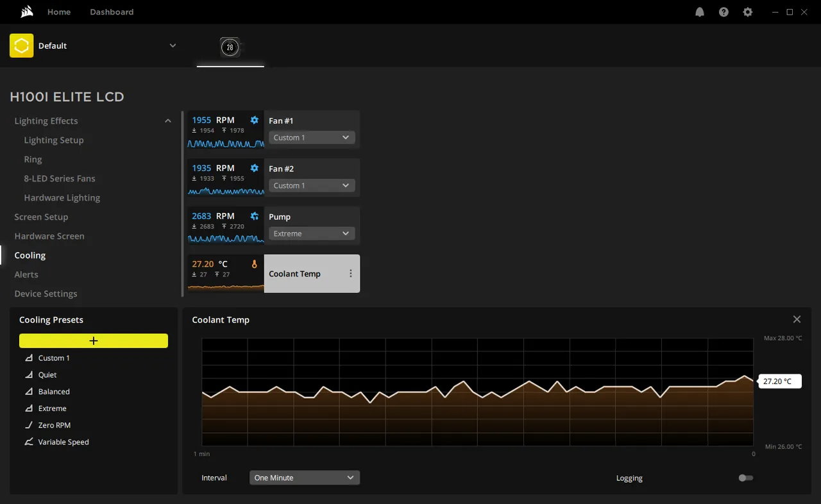821x504 pixels.
Task: Click the Balanced preset curve icon
Action: tap(29, 391)
